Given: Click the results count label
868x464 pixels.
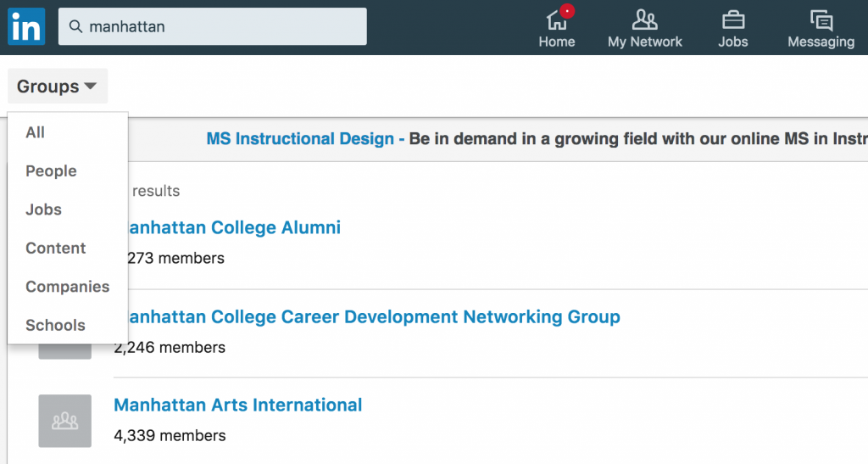Looking at the screenshot, I should (156, 191).
